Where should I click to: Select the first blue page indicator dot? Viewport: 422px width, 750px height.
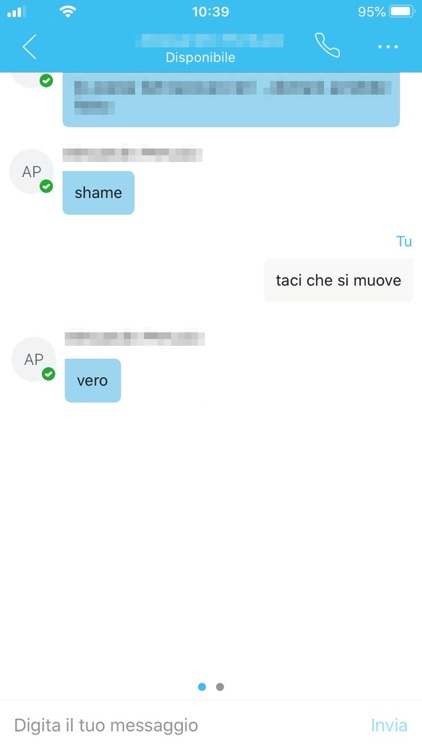pos(202,687)
